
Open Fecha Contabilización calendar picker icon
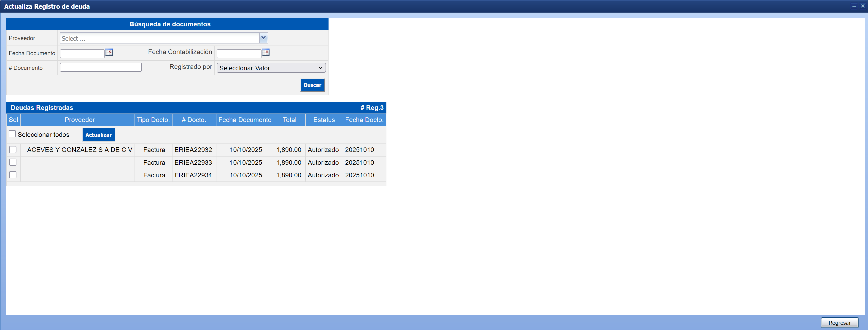(266, 52)
